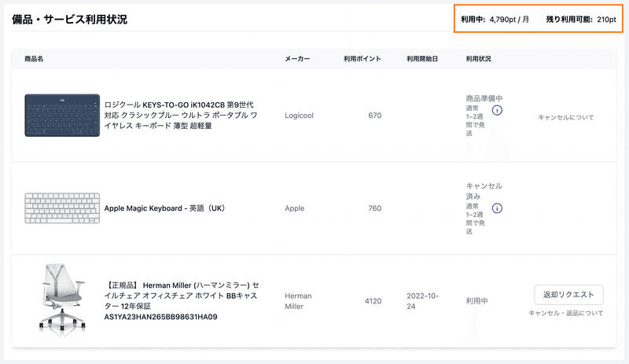Image resolution: width=629 pixels, height=364 pixels.
Task: Click the 利用中 4,790pt / 月 indicator
Action: (x=495, y=20)
